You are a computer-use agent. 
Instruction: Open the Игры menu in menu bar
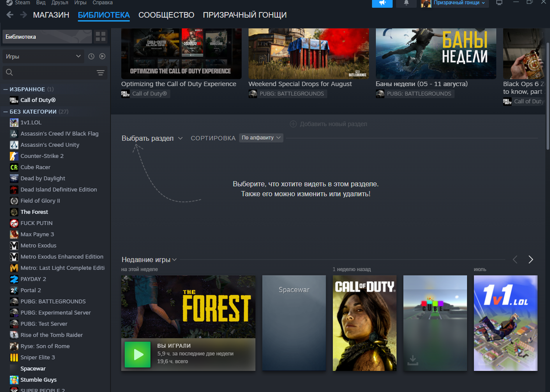tap(80, 2)
